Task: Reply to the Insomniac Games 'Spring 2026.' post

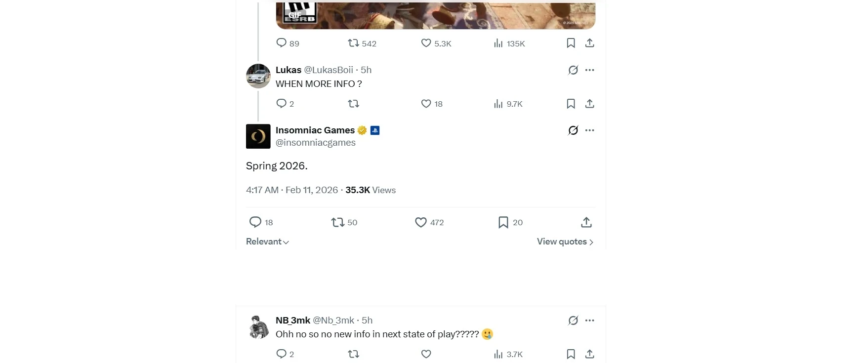Action: [x=255, y=222]
